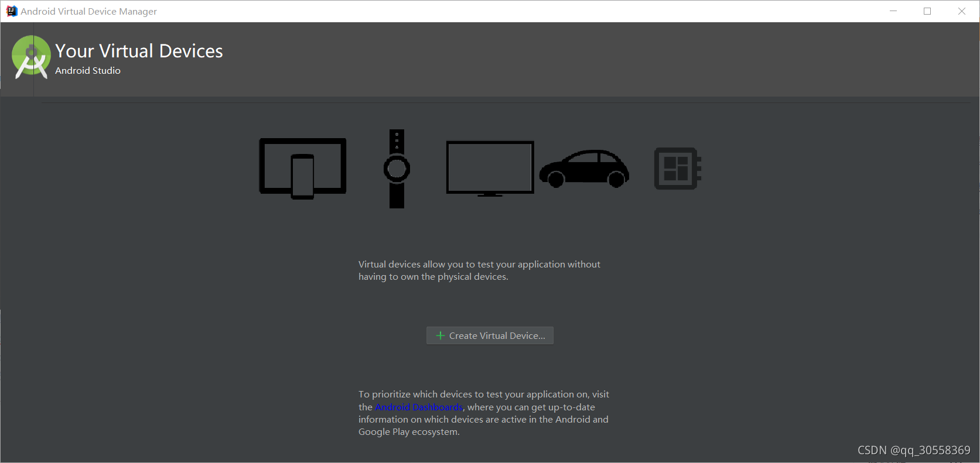Close the Android Virtual Device Manager window

point(962,11)
